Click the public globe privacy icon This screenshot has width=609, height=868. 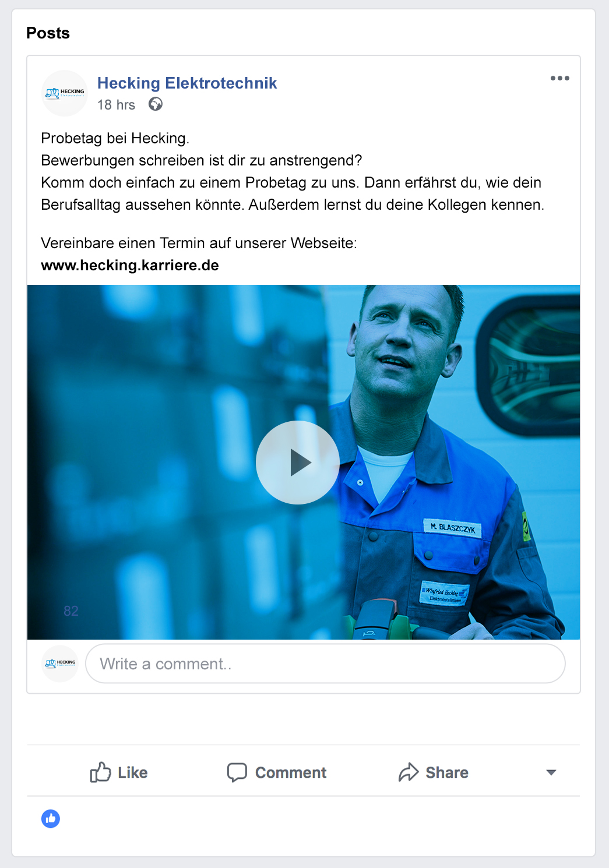(x=156, y=104)
